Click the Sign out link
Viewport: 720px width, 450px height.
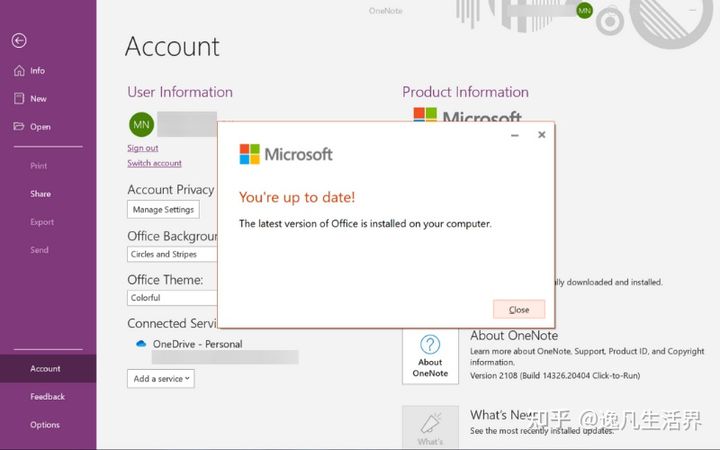tap(143, 148)
